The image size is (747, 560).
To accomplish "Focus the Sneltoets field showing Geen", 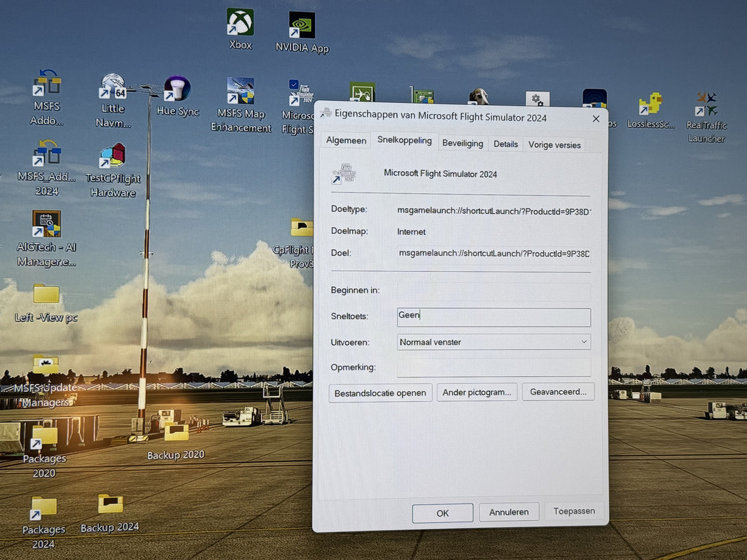I will coord(494,316).
